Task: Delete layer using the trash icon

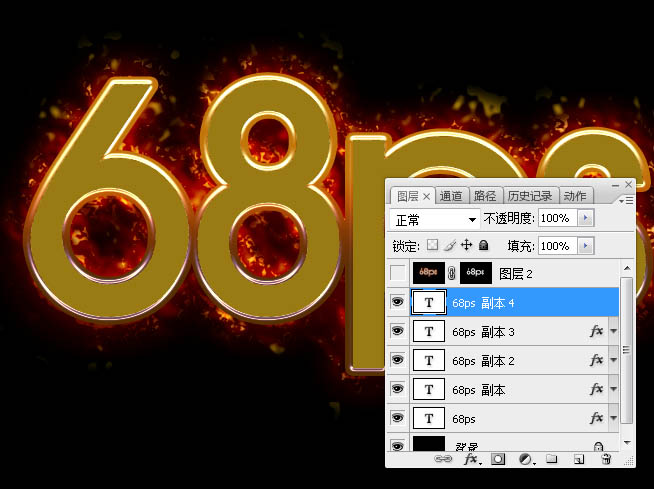Action: coord(605,460)
